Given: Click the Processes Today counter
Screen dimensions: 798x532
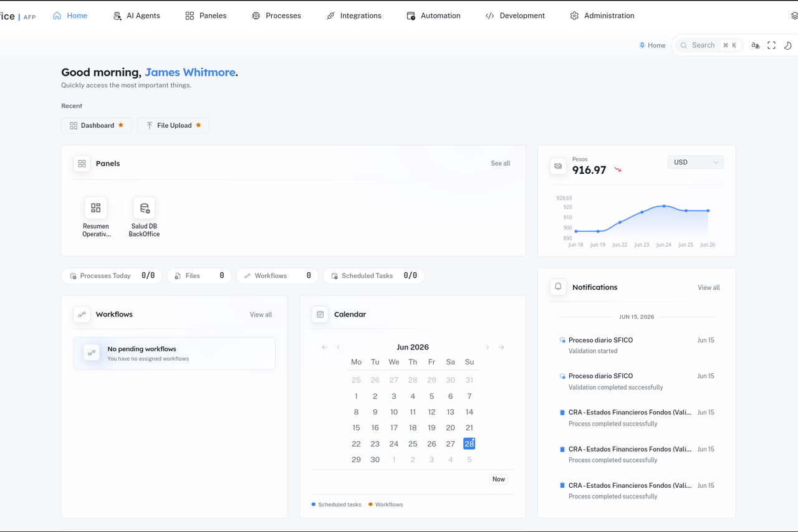Looking at the screenshot, I should coord(112,276).
